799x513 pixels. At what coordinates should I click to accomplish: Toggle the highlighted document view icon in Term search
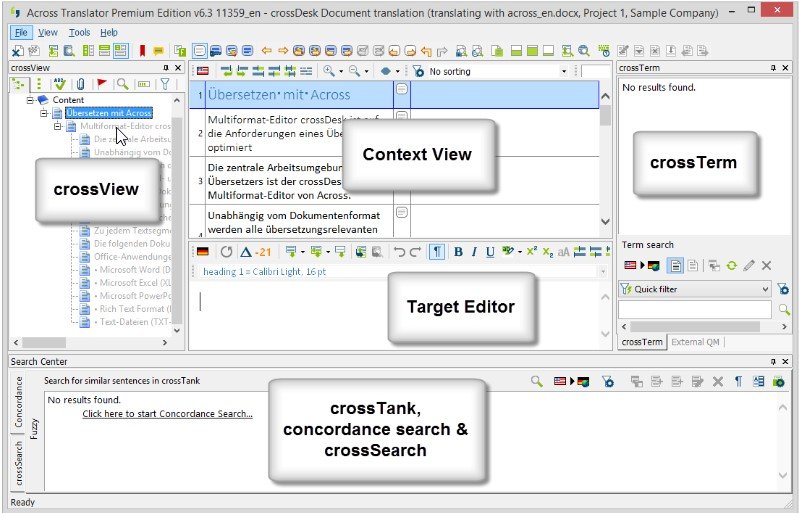(675, 265)
